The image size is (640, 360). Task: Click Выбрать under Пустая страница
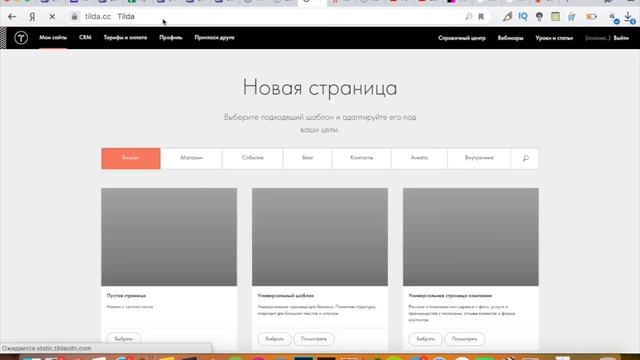(124, 339)
